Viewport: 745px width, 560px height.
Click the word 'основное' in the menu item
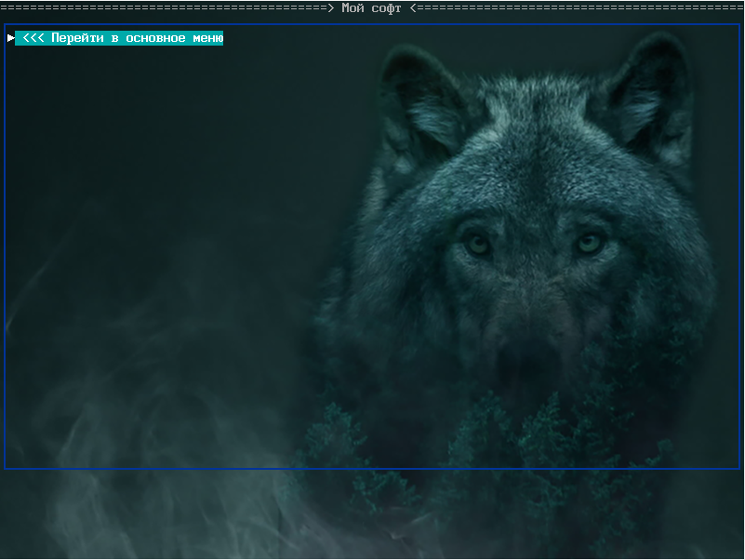pos(155,38)
